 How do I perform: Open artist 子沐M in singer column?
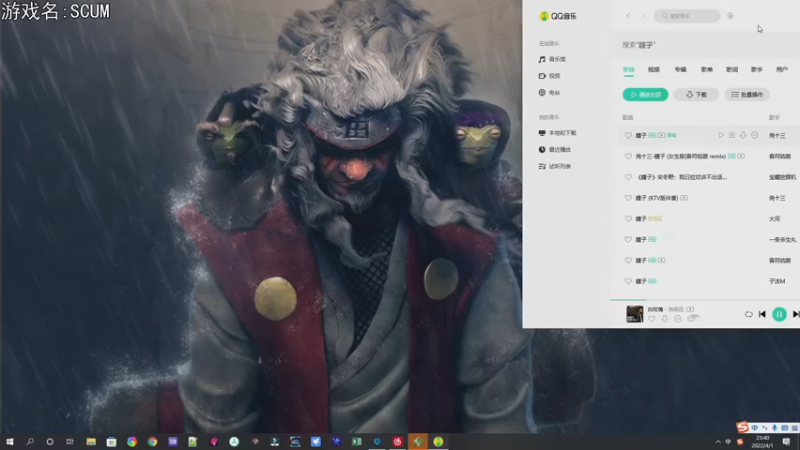(777, 281)
